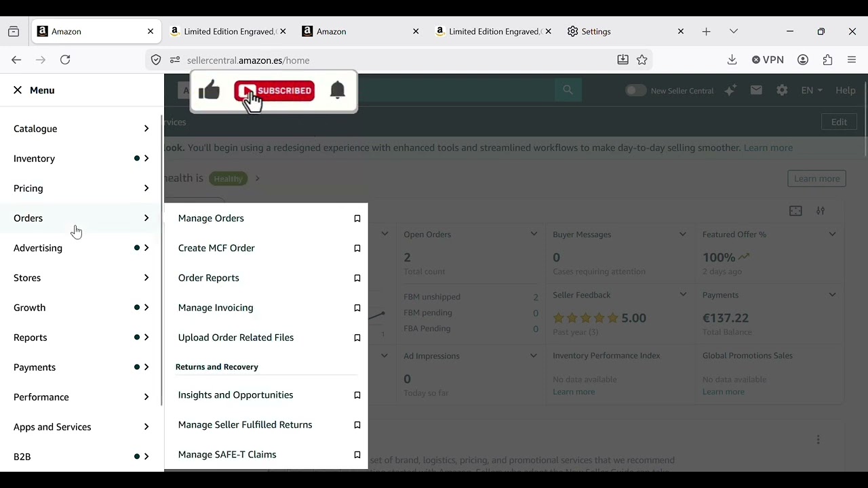868x488 pixels.
Task: Click the Edit button
Action: coord(839,122)
